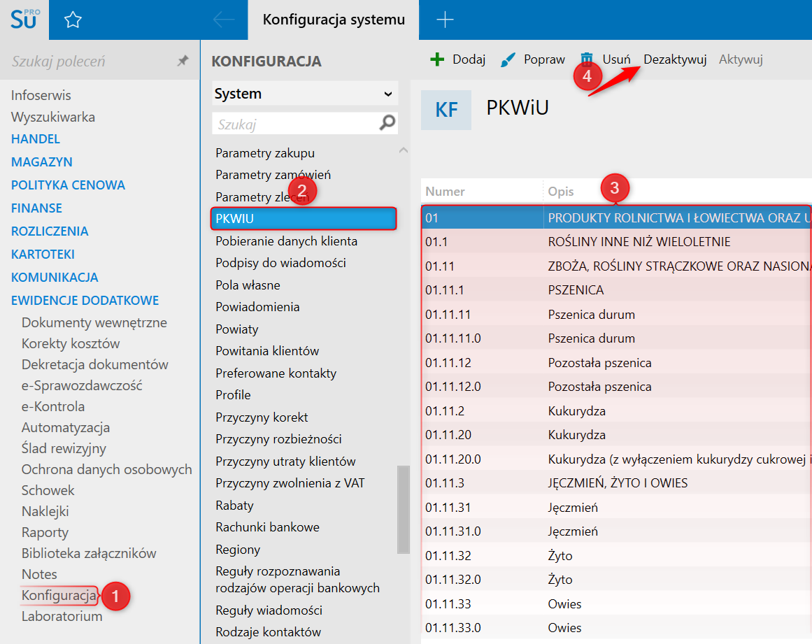Select Rachunki bankowe

coord(267,527)
